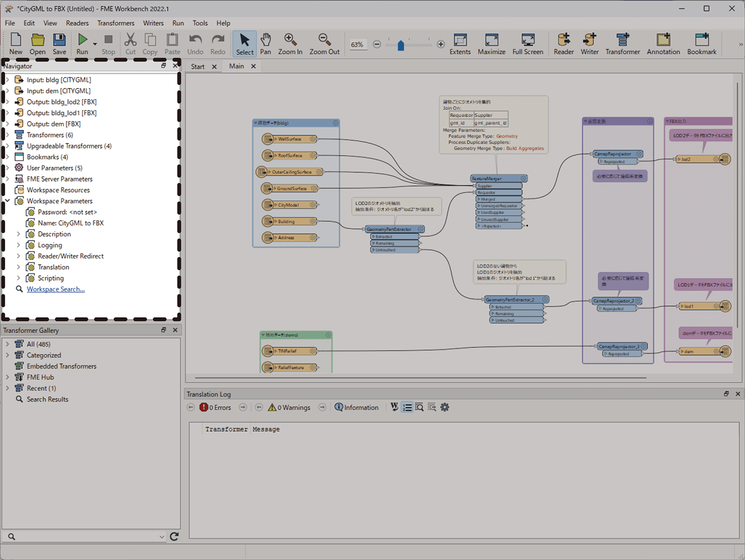Activate the Pan hand tool
The image size is (745, 560).
[265, 44]
